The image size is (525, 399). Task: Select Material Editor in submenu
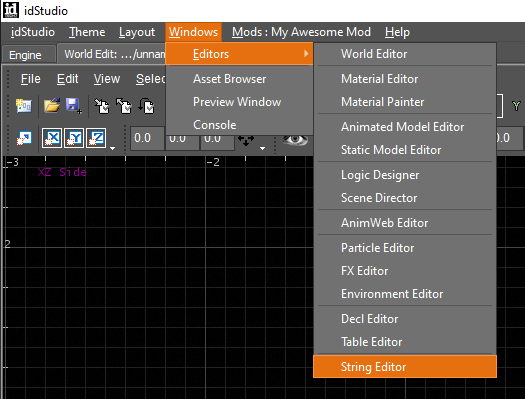pos(405,79)
